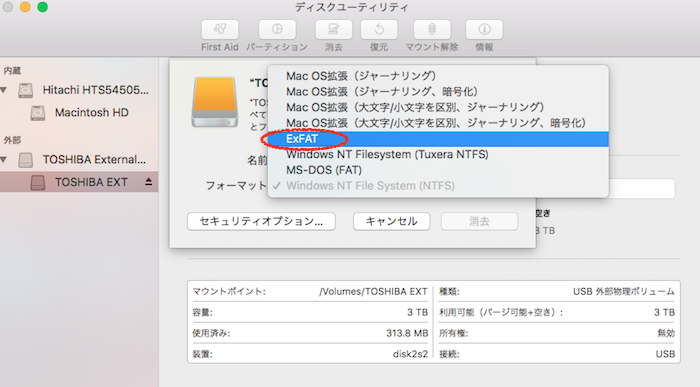Click the 消去 (Erase) toolbar icon
Viewport: 700px width, 387px height.
pos(333,29)
